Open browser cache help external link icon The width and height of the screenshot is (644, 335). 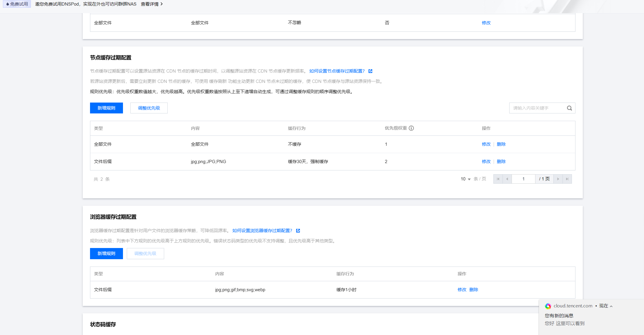(x=298, y=231)
